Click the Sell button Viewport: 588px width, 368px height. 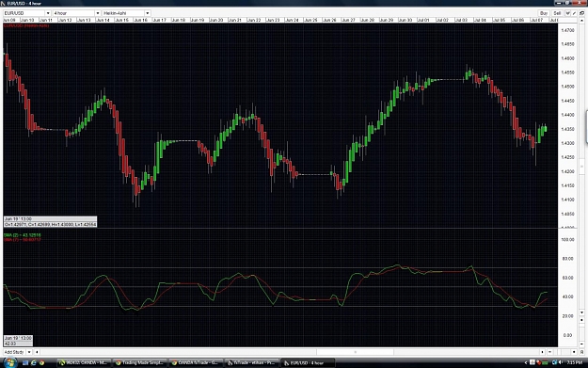[x=557, y=13]
